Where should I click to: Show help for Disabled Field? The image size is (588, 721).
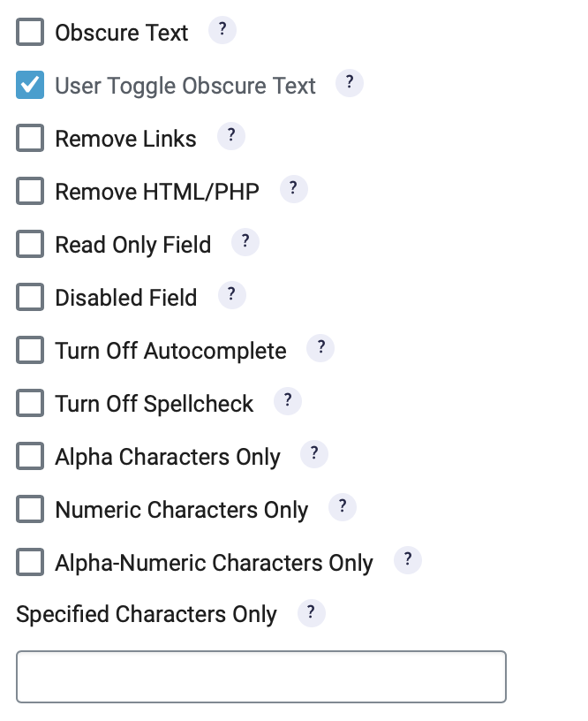231,294
